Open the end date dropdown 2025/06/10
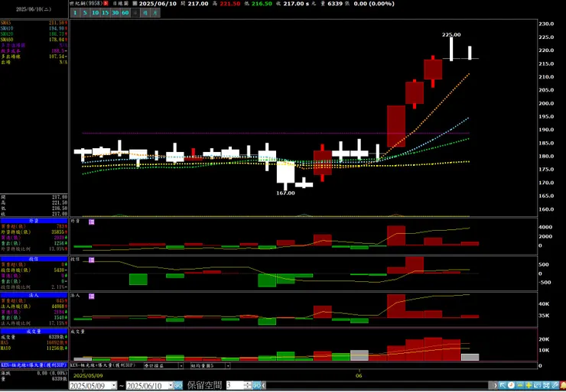The height and width of the screenshot is (392, 566). pyautogui.click(x=171, y=386)
